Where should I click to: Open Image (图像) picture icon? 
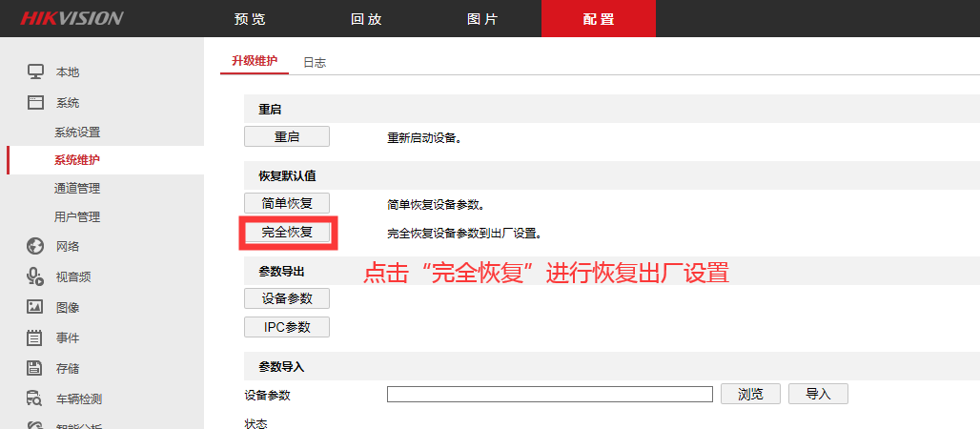pos(35,307)
